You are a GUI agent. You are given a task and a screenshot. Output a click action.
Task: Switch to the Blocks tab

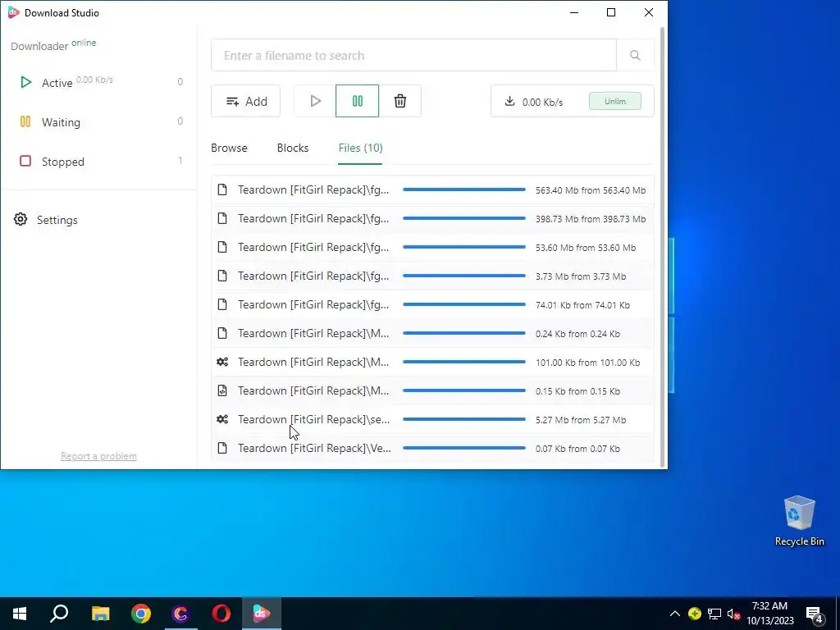coord(293,148)
